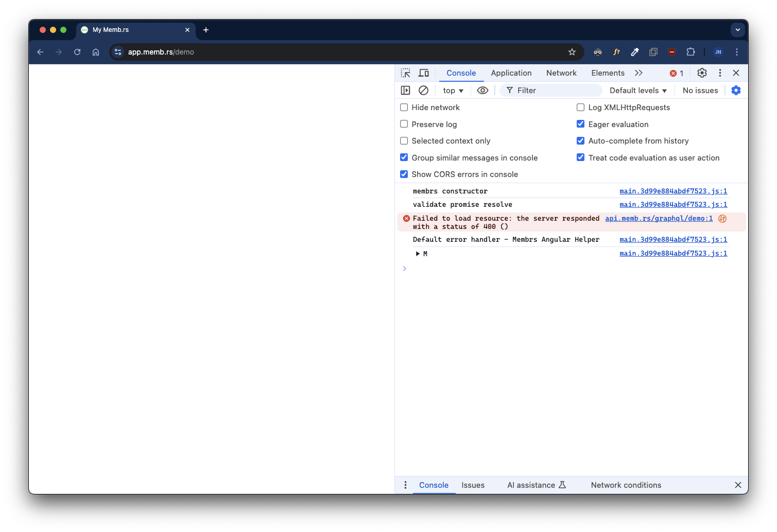Screen dimensions: 777x532
Task: Reload the page
Action: coord(77,52)
